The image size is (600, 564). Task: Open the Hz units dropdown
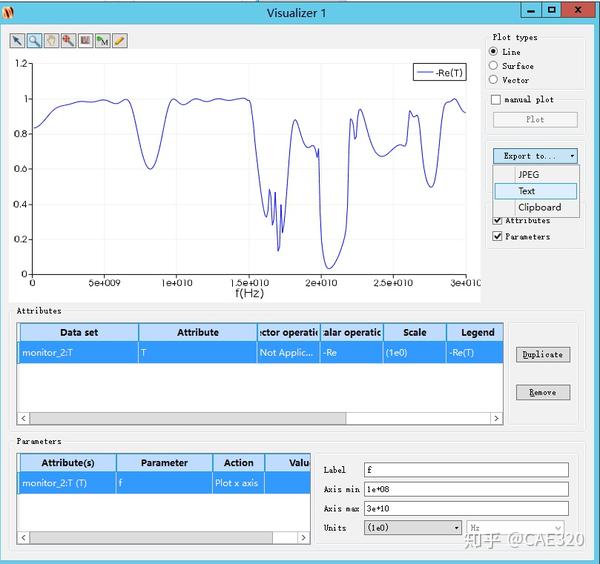[x=515, y=528]
